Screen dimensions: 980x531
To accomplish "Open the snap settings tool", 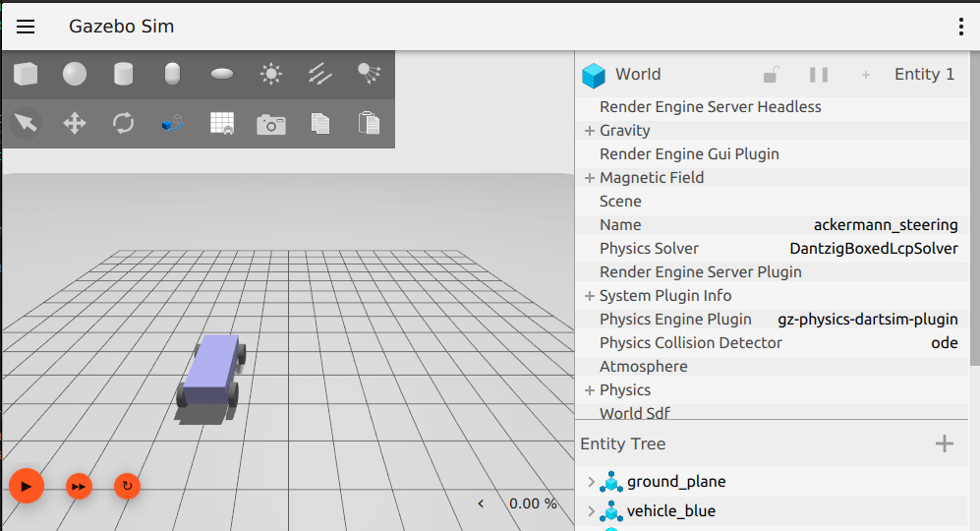I will [172, 123].
